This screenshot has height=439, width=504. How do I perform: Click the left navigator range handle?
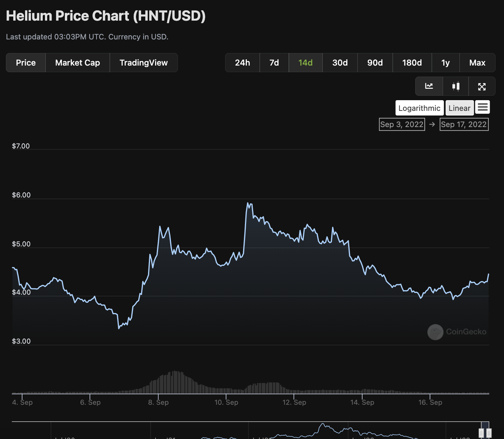pos(481,433)
